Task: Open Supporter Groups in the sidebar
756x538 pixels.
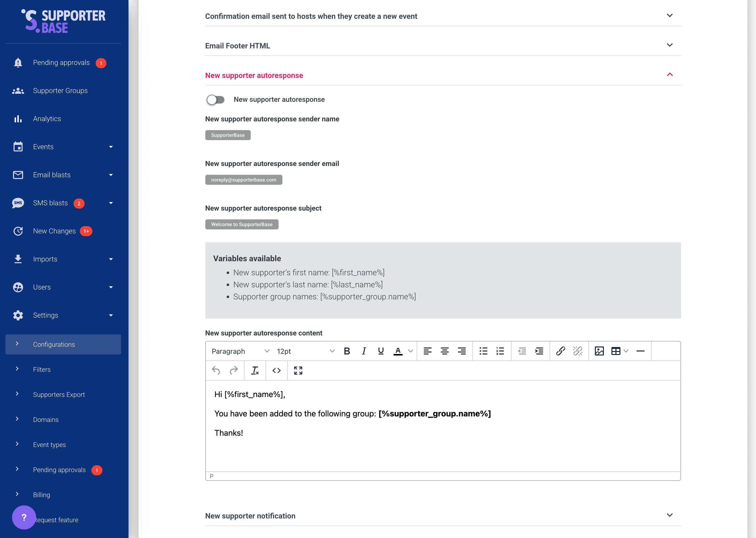Action: click(60, 91)
